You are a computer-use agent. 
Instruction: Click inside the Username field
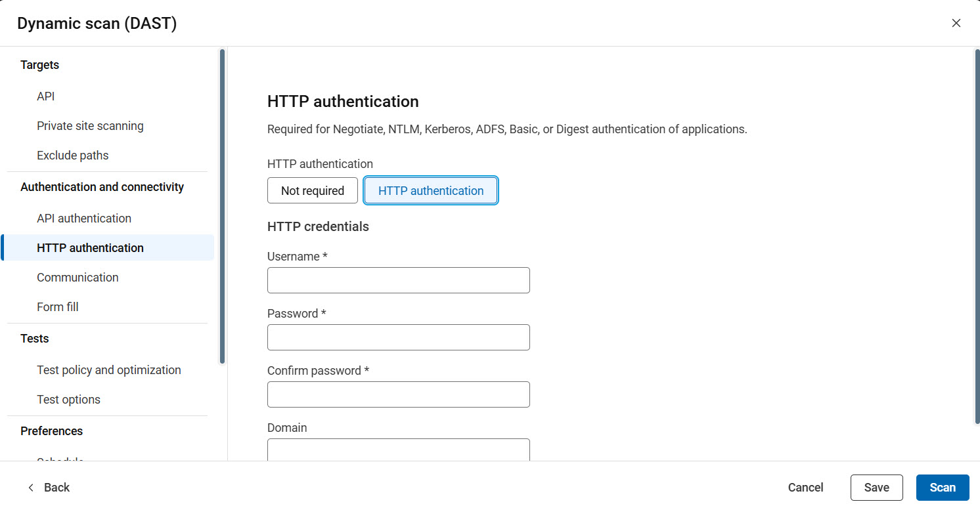(398, 280)
